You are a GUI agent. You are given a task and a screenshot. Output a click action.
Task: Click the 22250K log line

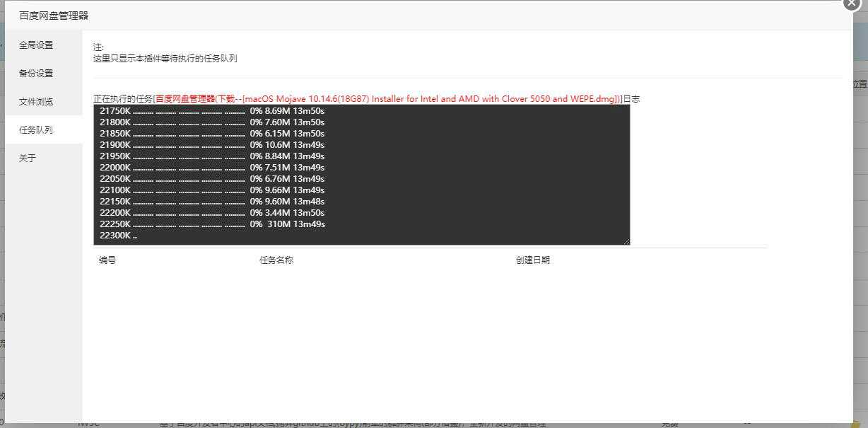(212, 224)
